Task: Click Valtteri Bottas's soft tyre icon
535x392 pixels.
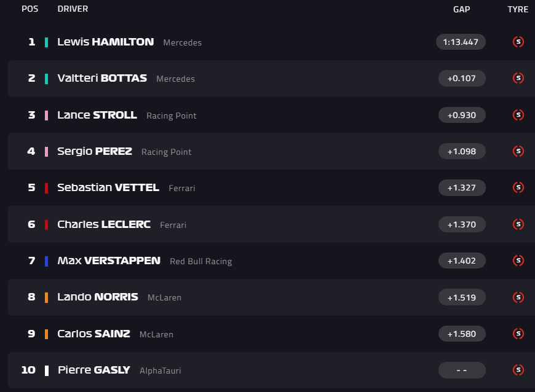Action: coord(518,78)
